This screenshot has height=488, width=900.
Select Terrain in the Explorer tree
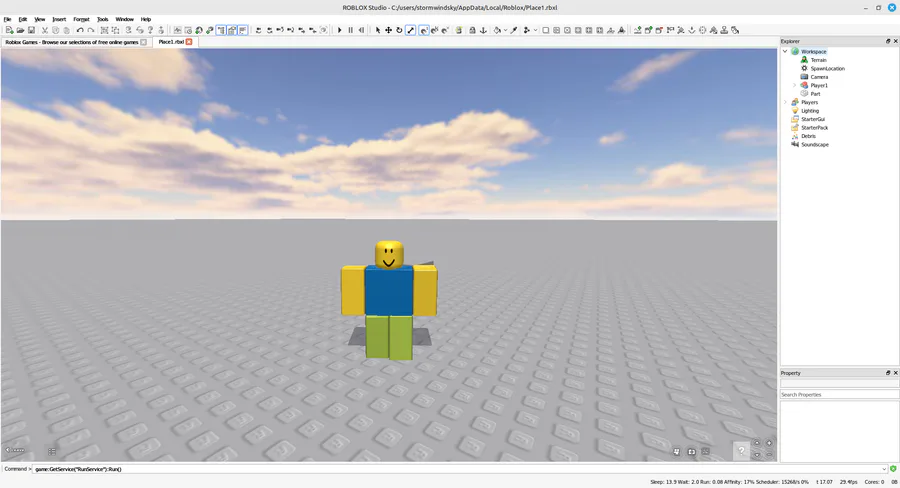(818, 60)
